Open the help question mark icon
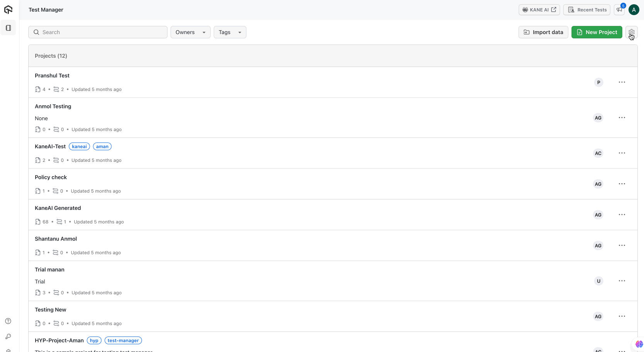644x352 pixels. pos(8,321)
